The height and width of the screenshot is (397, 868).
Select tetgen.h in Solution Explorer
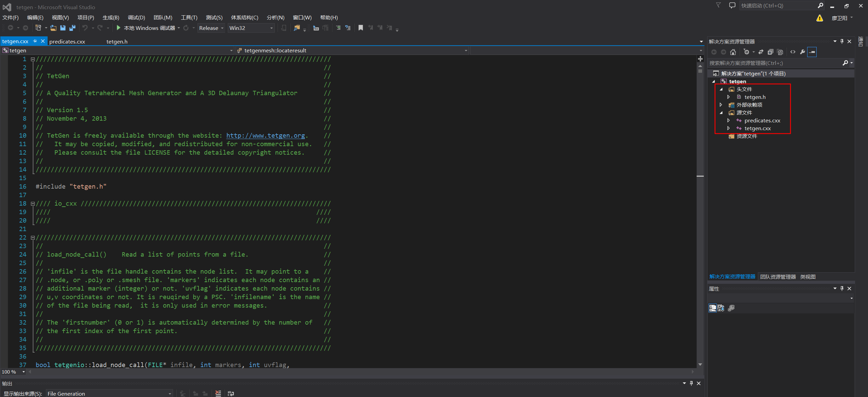click(x=755, y=97)
